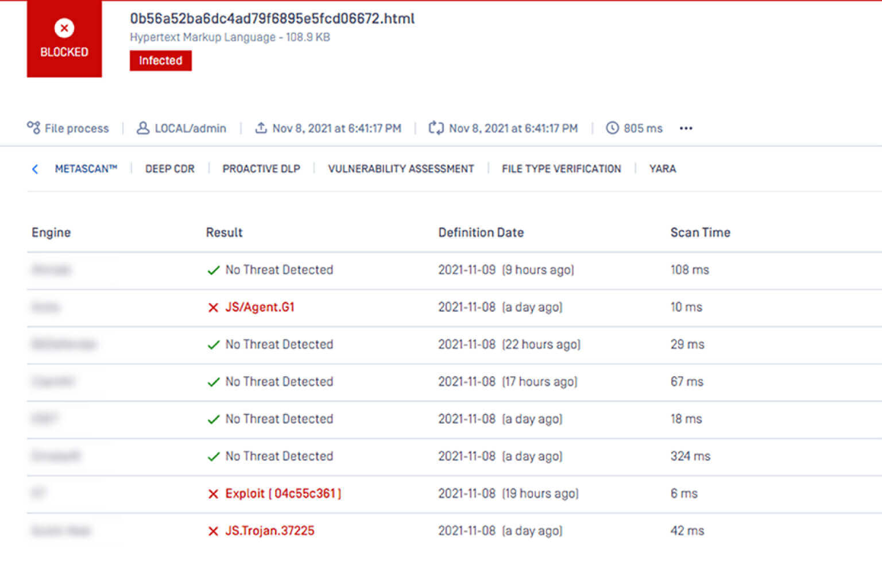
Task: Open the DEEP CDR tab
Action: click(169, 169)
